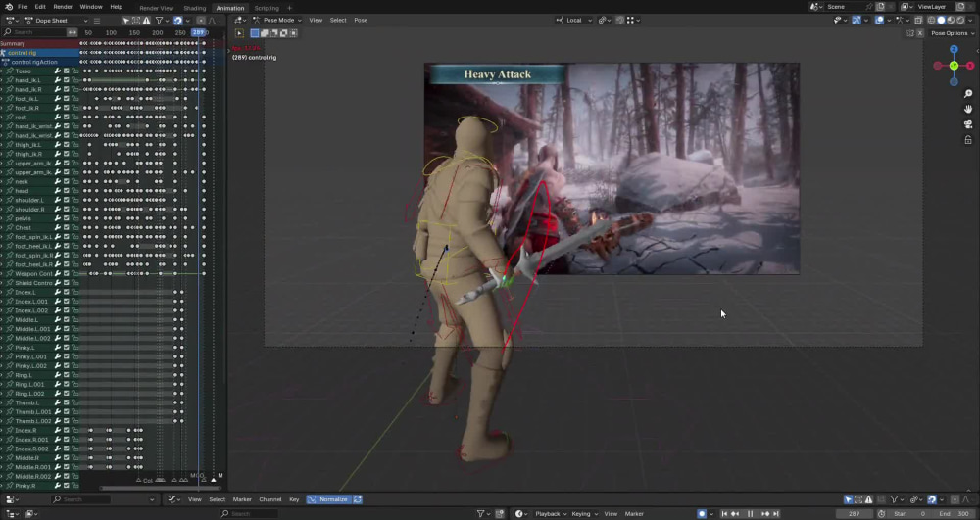
Task: Toggle Only Show Selected arrow icon in dope sheet
Action: tap(125, 21)
